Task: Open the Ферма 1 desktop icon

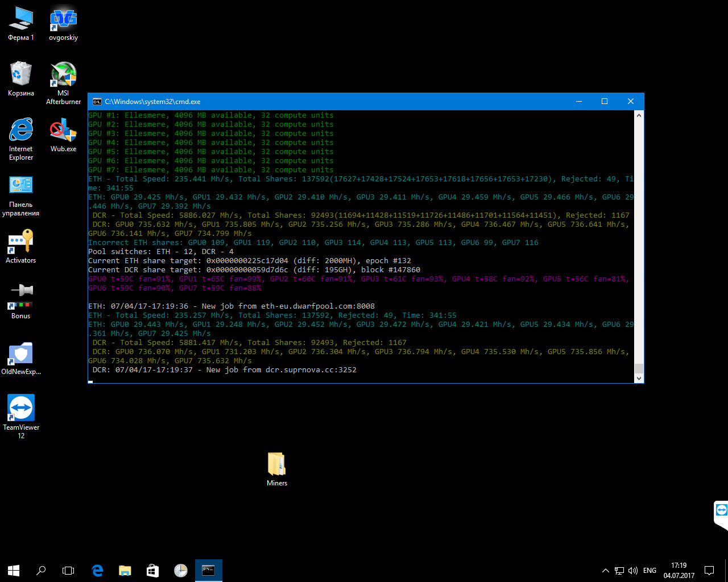Action: coord(21,20)
